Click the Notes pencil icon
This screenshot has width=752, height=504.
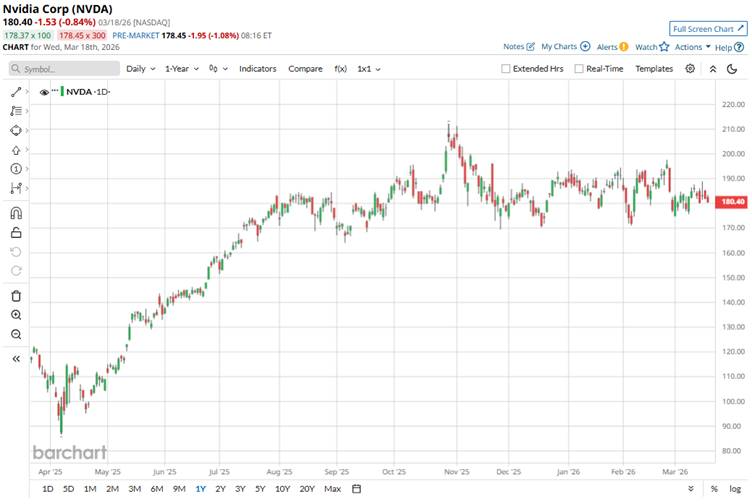click(x=530, y=47)
